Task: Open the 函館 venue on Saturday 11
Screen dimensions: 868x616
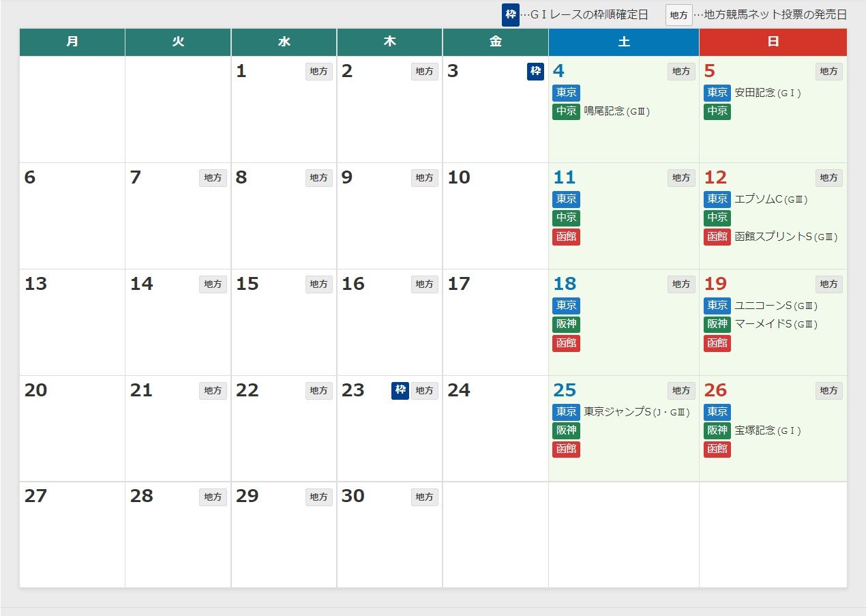Action: tap(567, 237)
